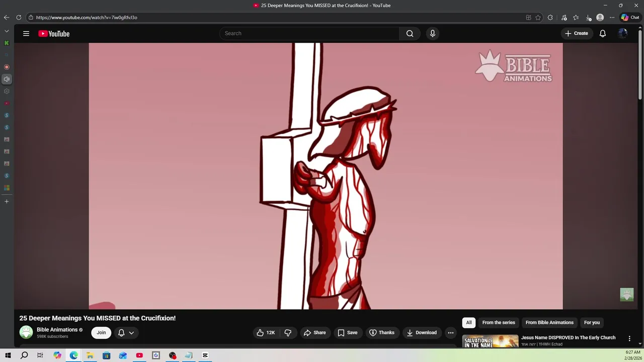
Task: Open the favorites list toolbar icon
Action: coord(576,18)
